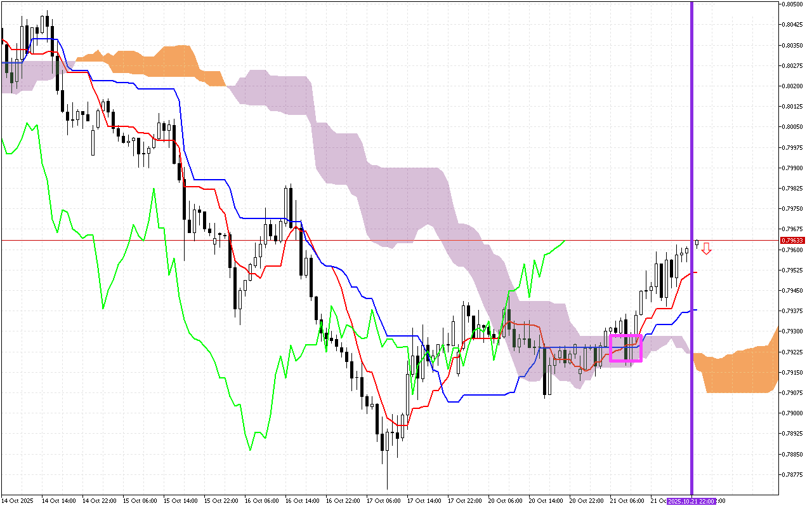Viewport: 812px width, 508px height.
Task: Click the latest candle at the red price line
Action: click(x=697, y=243)
